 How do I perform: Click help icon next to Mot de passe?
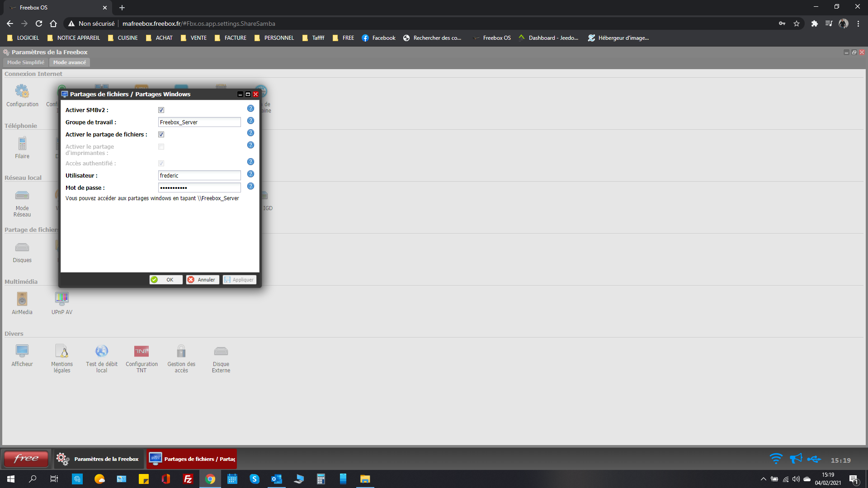click(250, 186)
